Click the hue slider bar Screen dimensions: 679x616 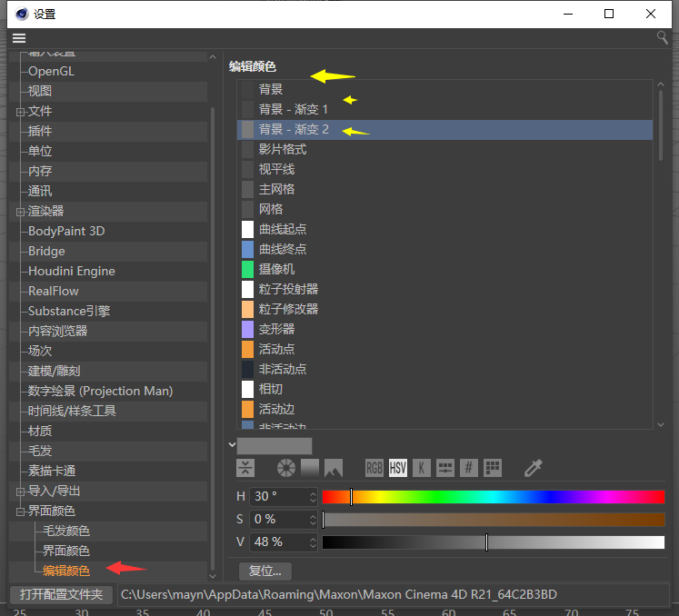click(494, 497)
